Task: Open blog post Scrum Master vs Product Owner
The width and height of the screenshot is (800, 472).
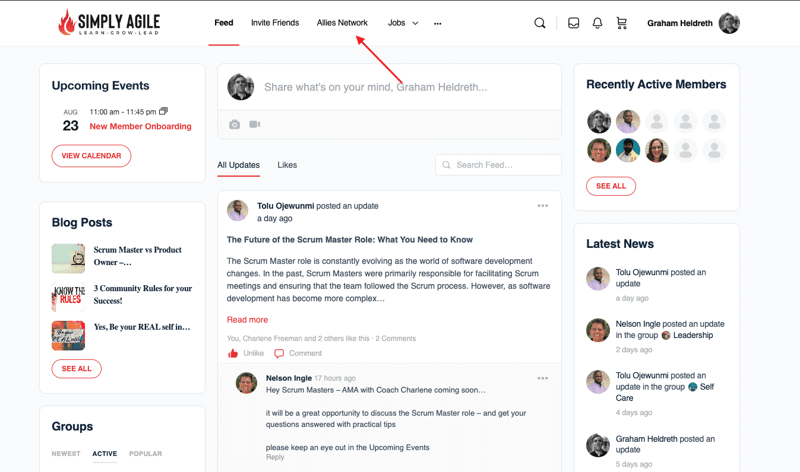Action: [138, 256]
